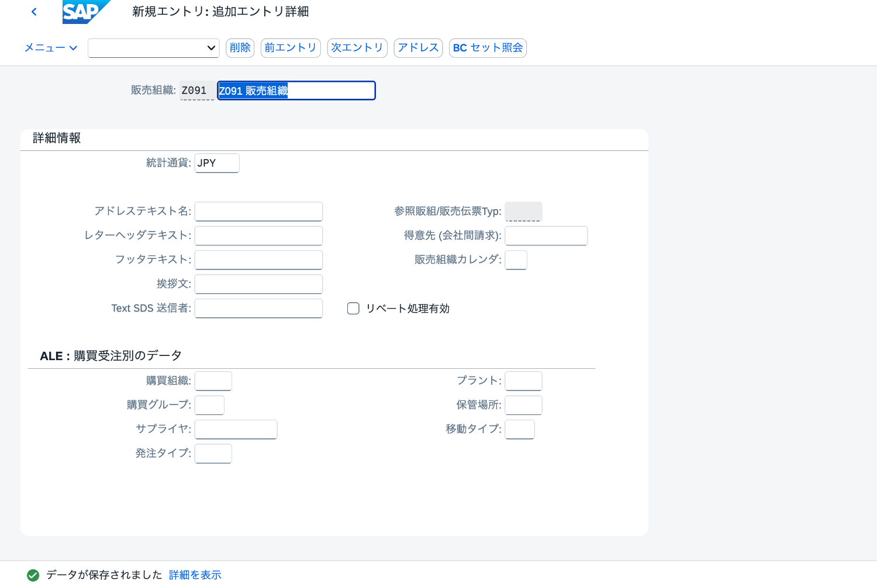Go to the 前エントリ button
The image size is (877, 588).
tap(291, 48)
